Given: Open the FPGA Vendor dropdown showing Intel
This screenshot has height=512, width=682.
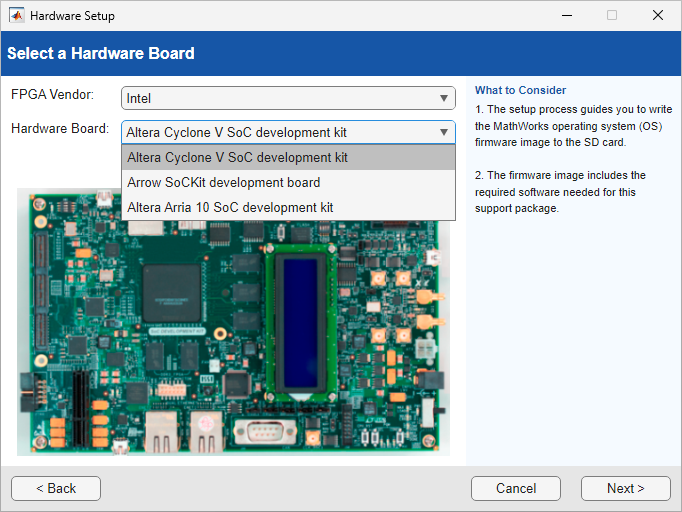Looking at the screenshot, I should (288, 98).
